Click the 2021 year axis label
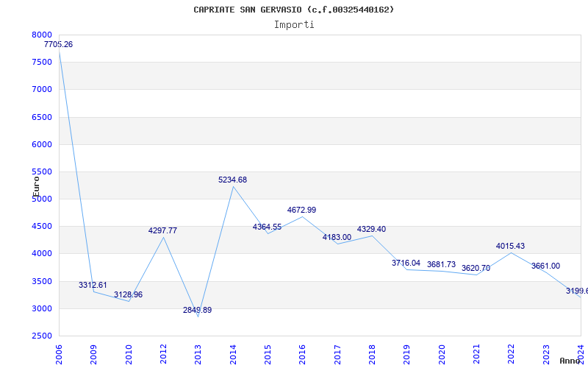 tap(476, 355)
